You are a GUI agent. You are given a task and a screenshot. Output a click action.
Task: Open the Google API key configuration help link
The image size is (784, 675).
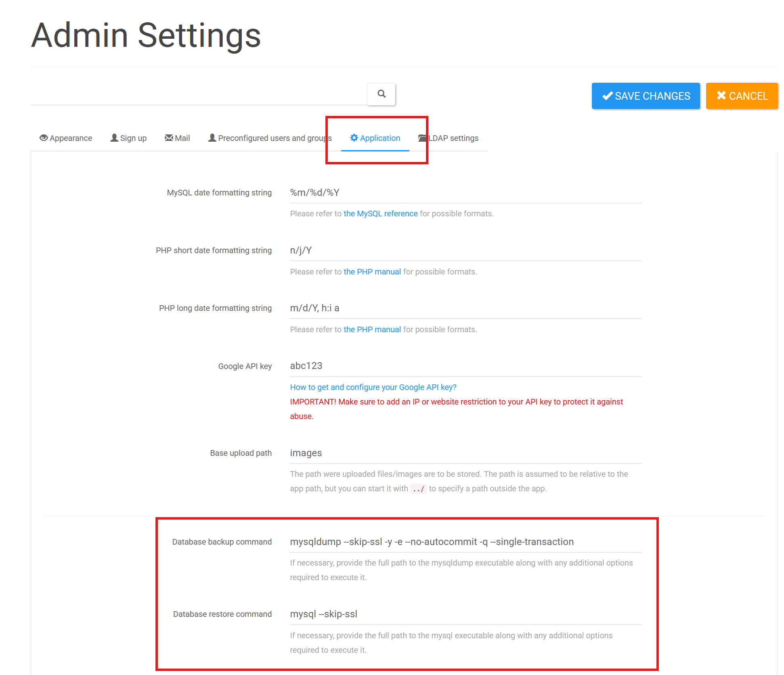[x=373, y=387]
